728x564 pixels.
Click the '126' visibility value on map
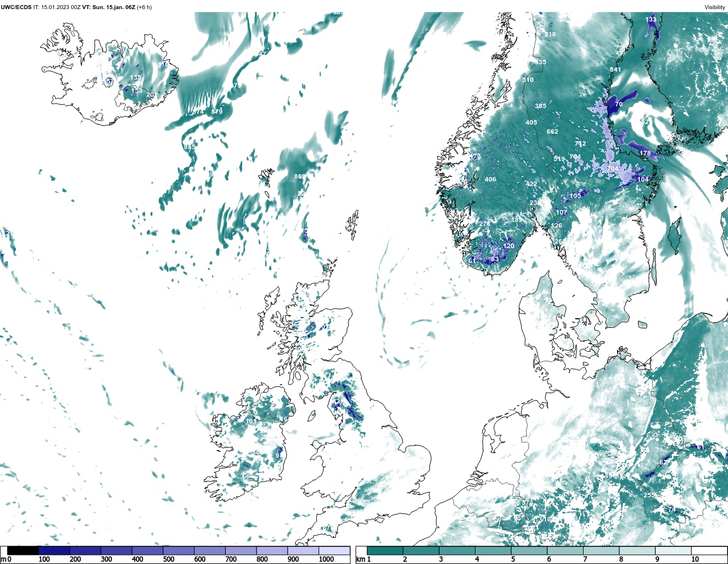click(x=556, y=225)
